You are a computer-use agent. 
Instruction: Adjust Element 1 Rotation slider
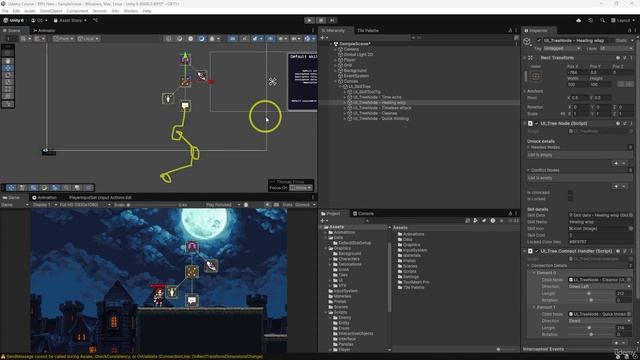[590, 334]
